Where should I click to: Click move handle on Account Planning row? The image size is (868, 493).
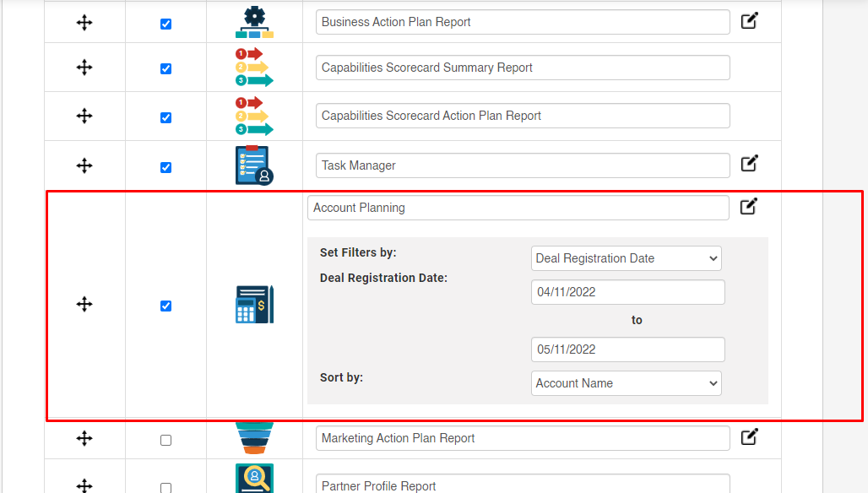click(84, 304)
